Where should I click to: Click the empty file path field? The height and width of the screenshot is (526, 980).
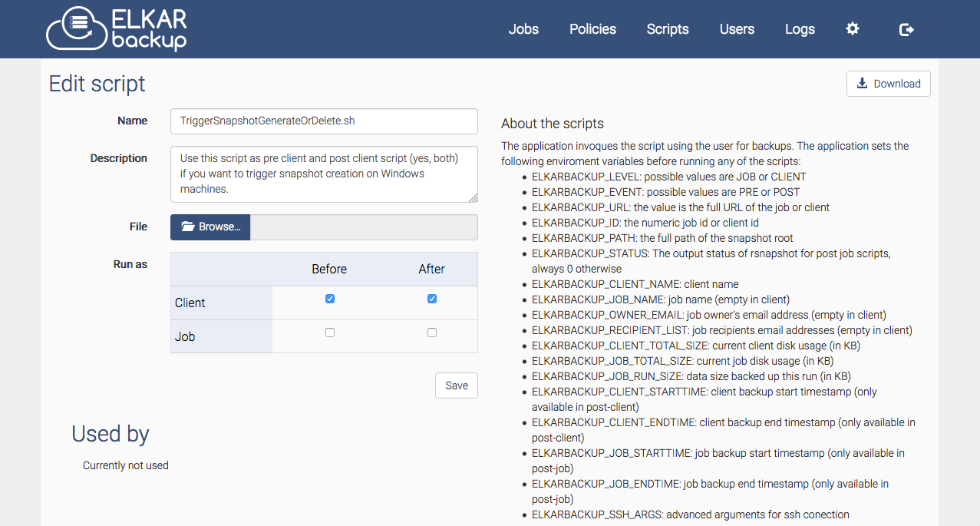click(364, 227)
